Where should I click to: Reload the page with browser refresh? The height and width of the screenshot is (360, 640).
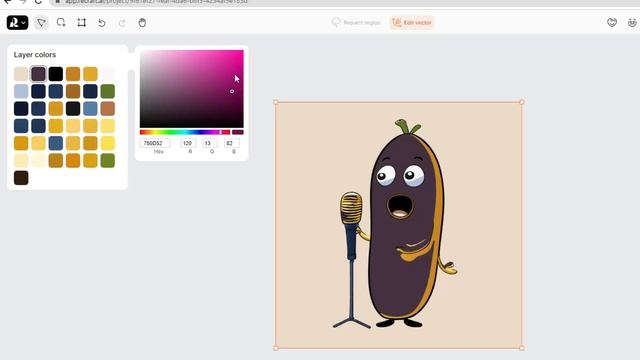tap(38, 2)
